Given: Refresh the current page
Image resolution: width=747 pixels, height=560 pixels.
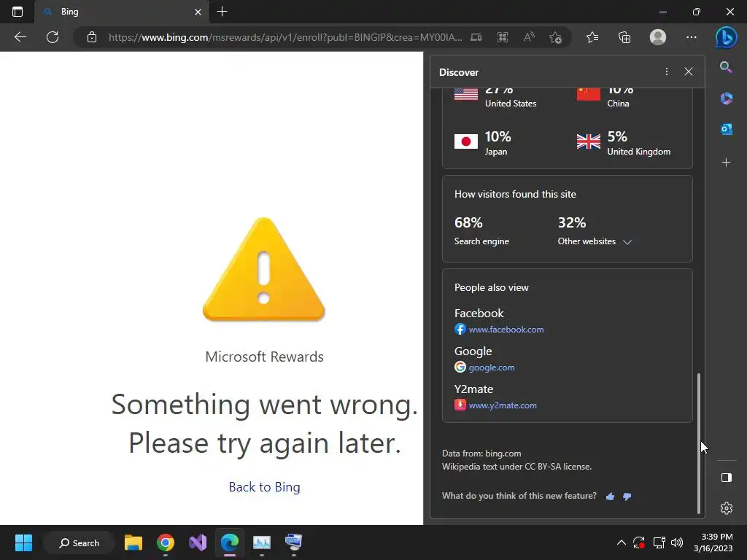Looking at the screenshot, I should [x=53, y=37].
